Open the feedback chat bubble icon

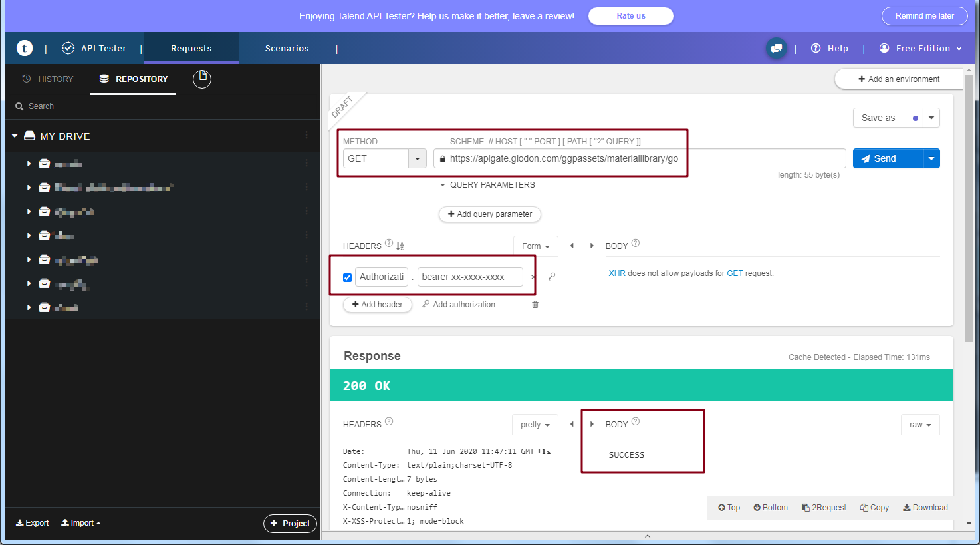pos(776,48)
